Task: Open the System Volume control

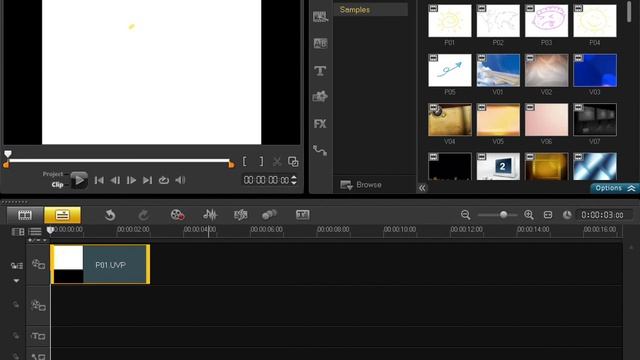Action: pyautogui.click(x=180, y=180)
